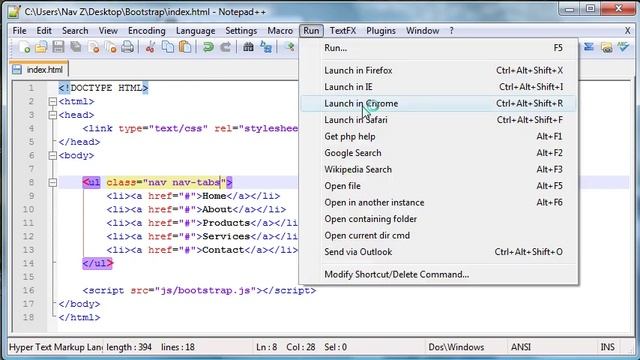Image resolution: width=640 pixels, height=360 pixels.
Task: Choose Google Search entry
Action: (439, 153)
